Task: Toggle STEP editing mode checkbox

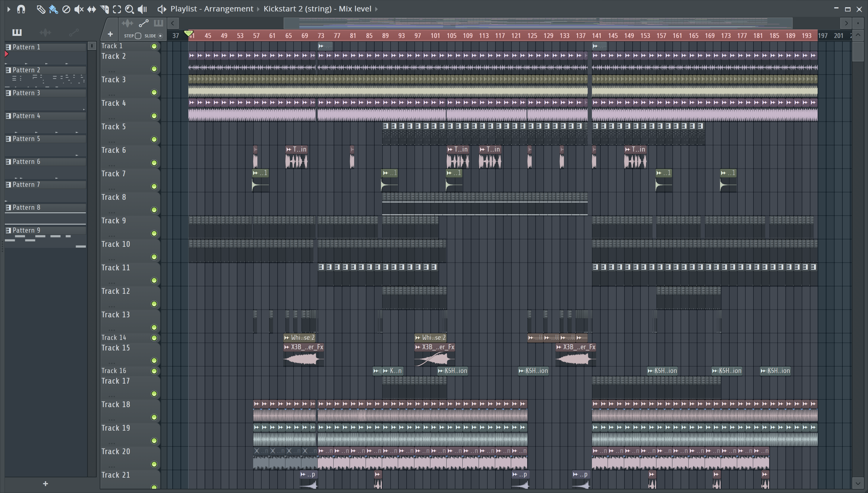Action: [x=138, y=36]
